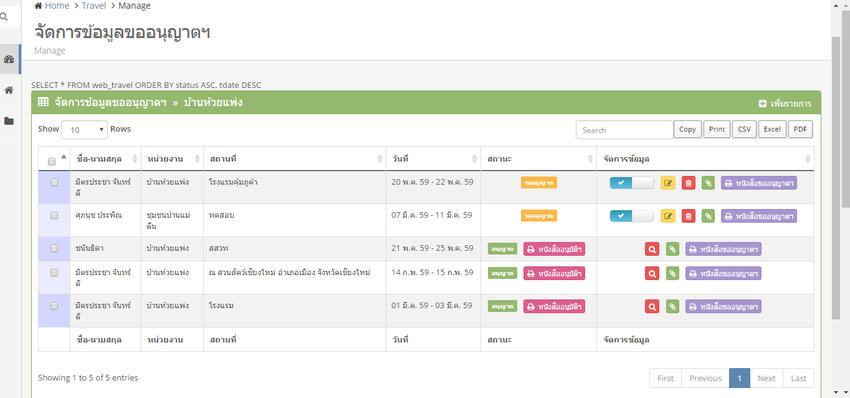Toggle the approval switch for the โรงแรมคุ้มภูคำ row
The image size is (850, 398).
pyautogui.click(x=632, y=183)
